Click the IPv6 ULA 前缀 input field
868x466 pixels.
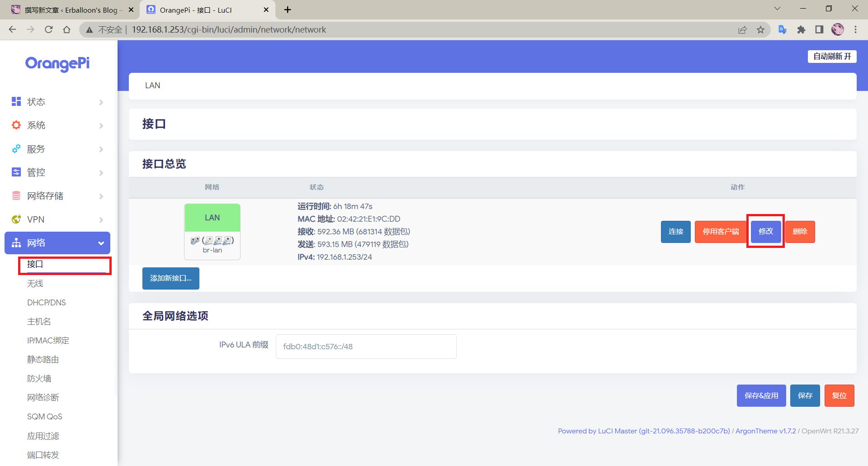coord(366,347)
